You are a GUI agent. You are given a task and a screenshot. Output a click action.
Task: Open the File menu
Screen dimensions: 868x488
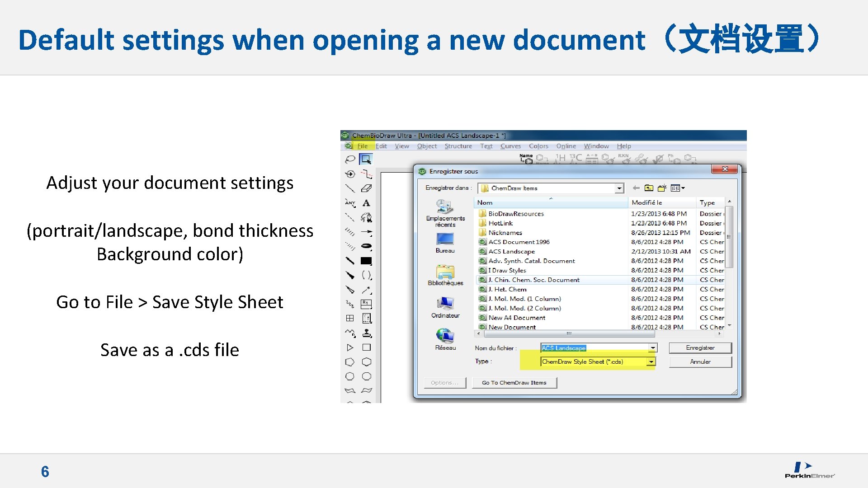coord(363,146)
